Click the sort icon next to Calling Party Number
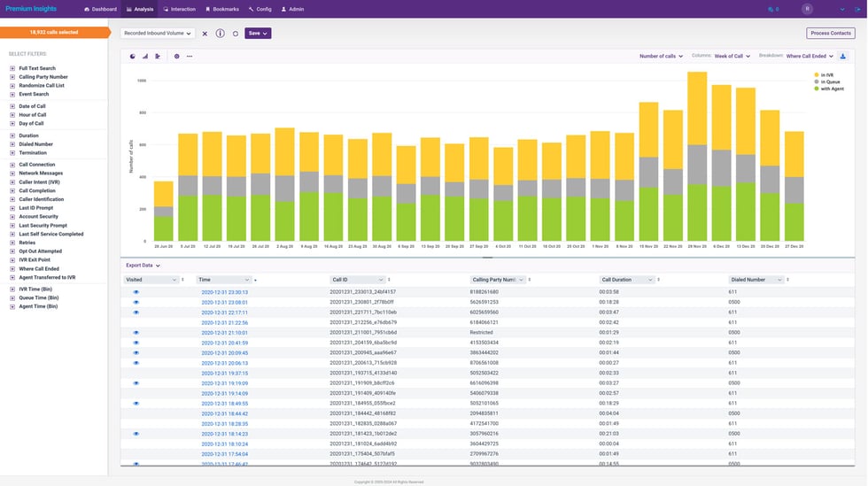Screen dimensions: 868x486 pos(530,280)
